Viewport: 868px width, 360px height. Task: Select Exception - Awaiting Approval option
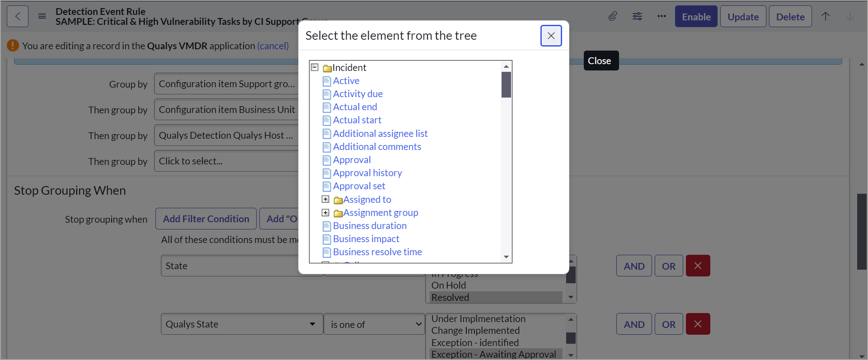496,355
